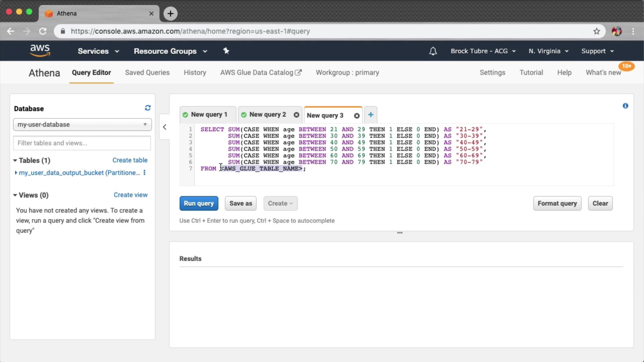This screenshot has height=362, width=644.
Task: Close the New query 3 tab
Action: (x=357, y=116)
